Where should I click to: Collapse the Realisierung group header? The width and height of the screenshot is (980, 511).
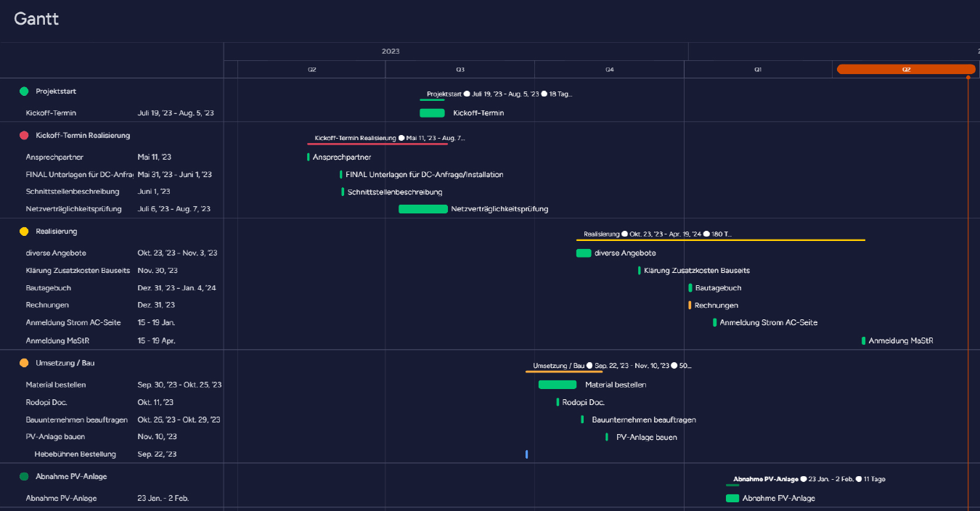[x=56, y=232]
